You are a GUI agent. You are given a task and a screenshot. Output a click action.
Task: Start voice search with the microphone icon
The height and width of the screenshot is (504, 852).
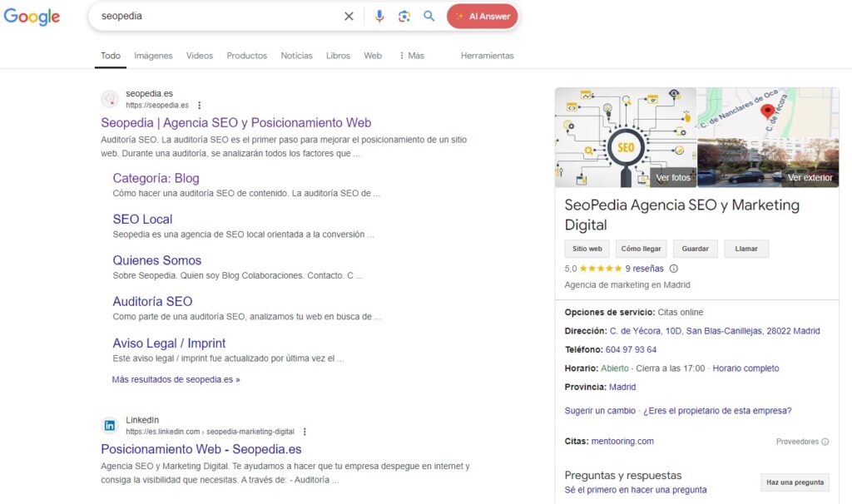coord(379,17)
